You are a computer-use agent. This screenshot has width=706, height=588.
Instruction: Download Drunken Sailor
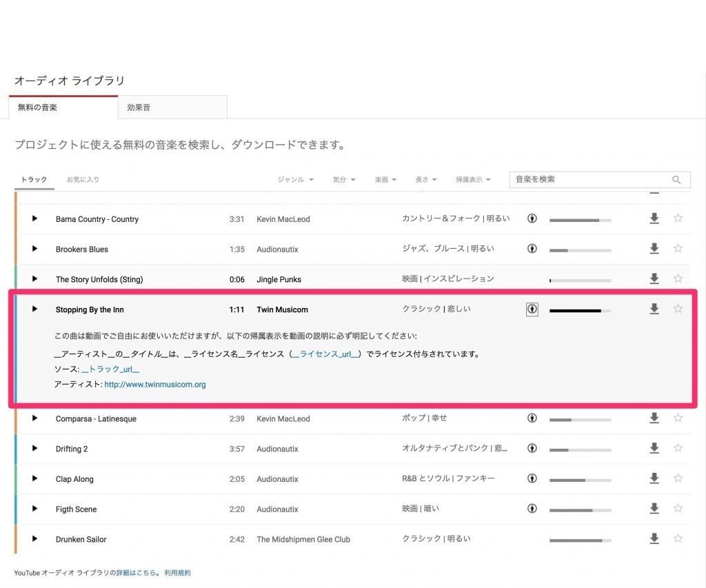654,539
